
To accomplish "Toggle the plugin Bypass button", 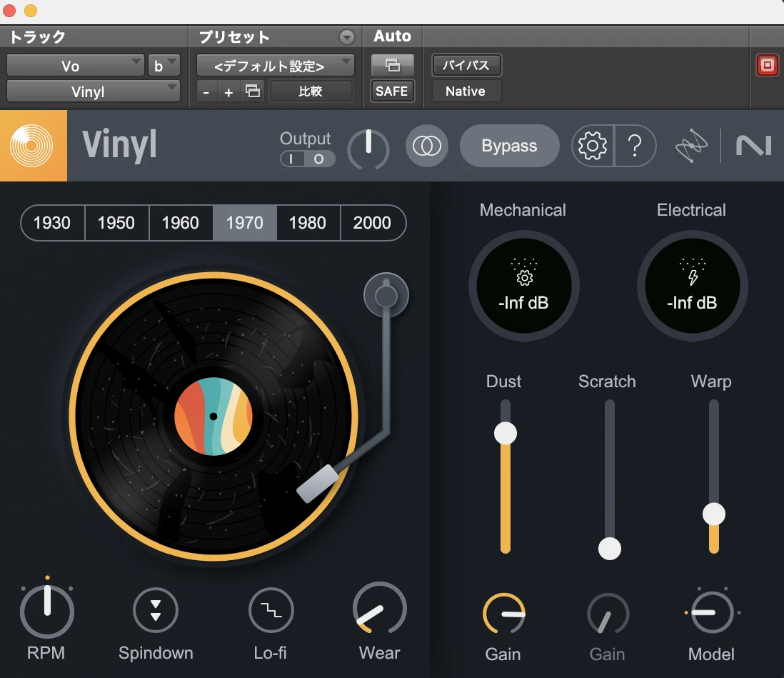I will click(x=509, y=146).
